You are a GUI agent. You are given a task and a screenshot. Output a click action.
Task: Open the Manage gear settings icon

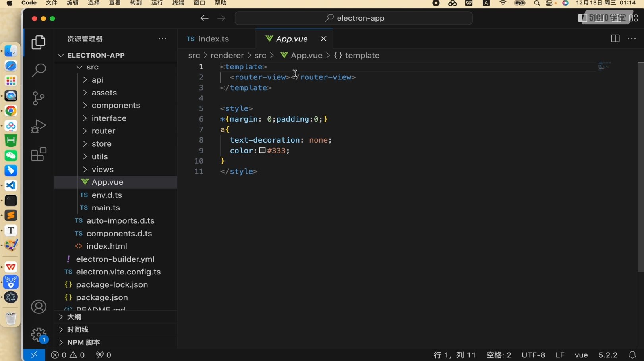[39, 335]
